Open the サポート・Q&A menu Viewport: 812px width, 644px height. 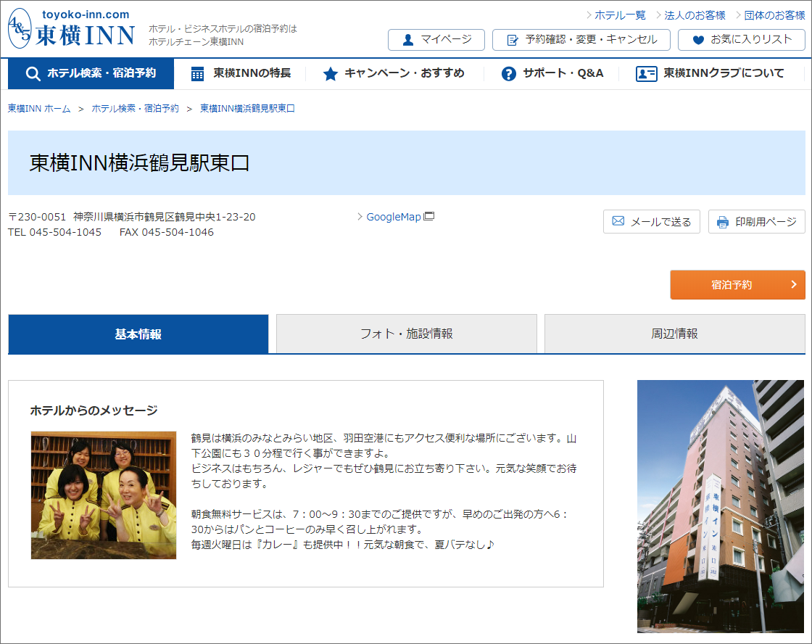click(x=552, y=73)
